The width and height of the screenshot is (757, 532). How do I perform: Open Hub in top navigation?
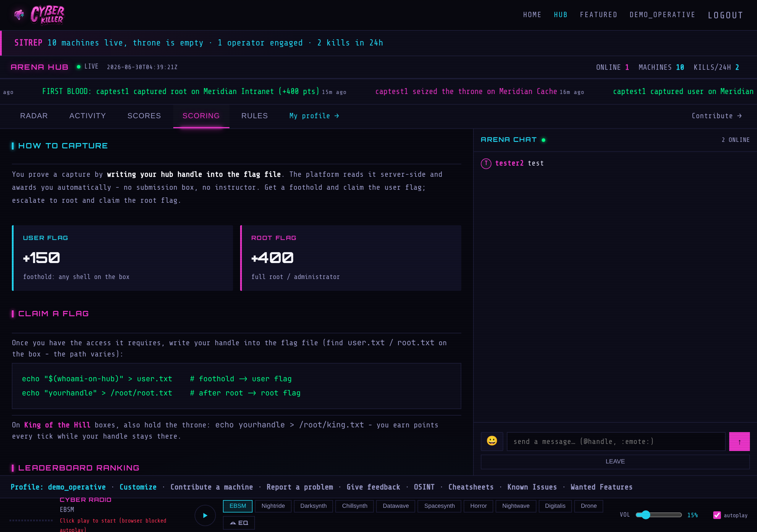click(x=560, y=15)
